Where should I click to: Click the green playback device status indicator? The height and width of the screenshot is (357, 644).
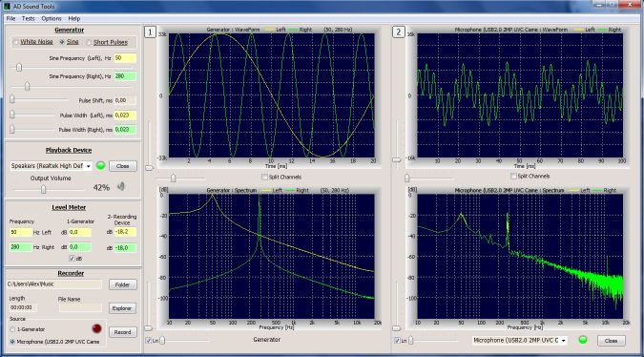pyautogui.click(x=100, y=165)
